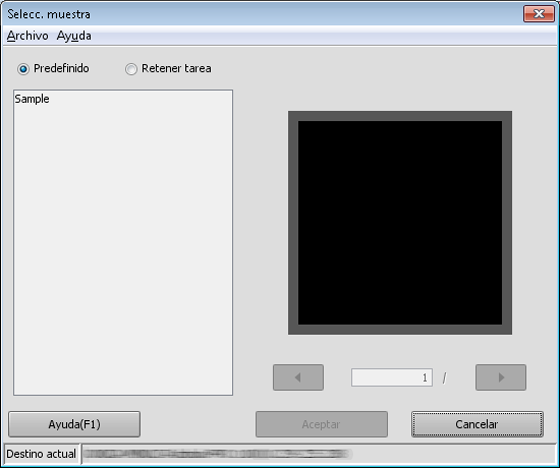Dismiss the dialog with Cancelar
This screenshot has width=560, height=468.
point(477,424)
